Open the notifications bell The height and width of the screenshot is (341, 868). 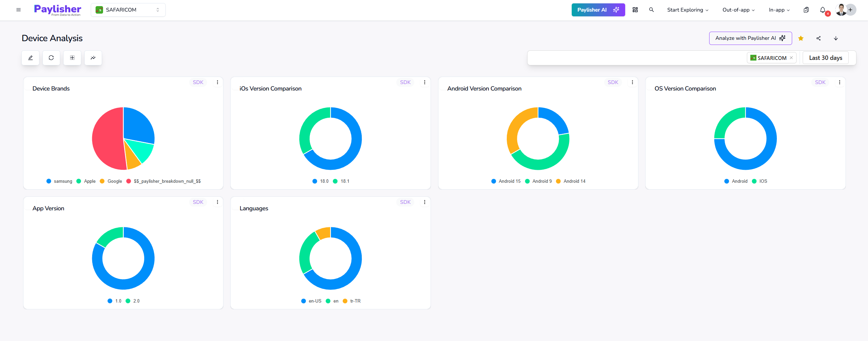click(x=823, y=10)
